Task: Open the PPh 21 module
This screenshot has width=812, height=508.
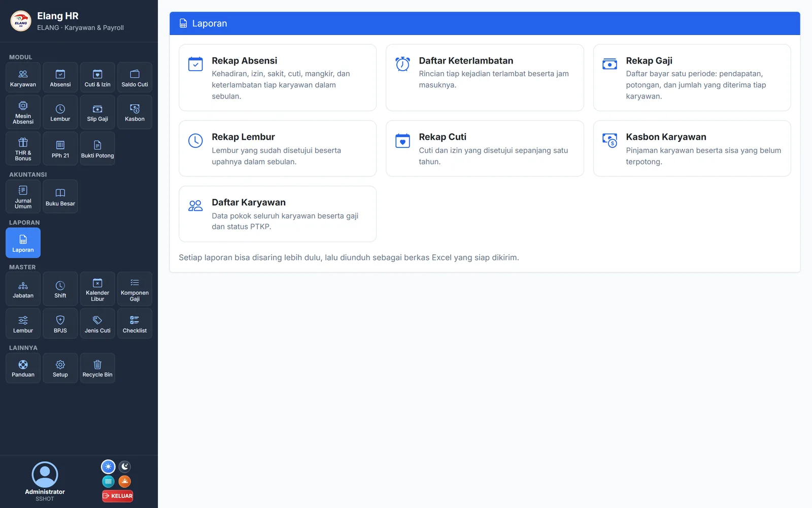Action: (60, 148)
